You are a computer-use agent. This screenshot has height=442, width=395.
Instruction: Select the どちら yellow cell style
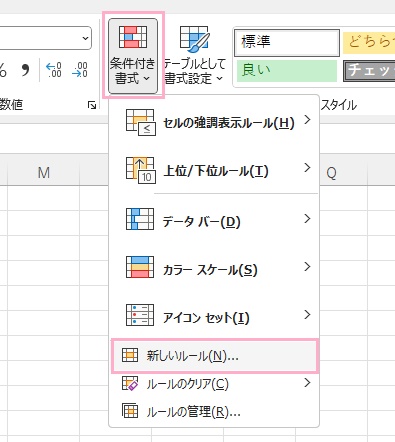pyautogui.click(x=369, y=43)
